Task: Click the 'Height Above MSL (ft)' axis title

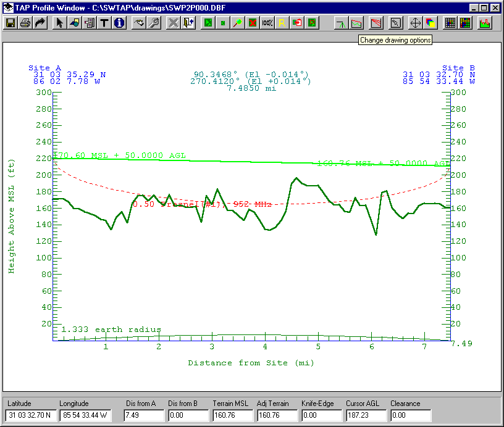Action: coord(11,217)
